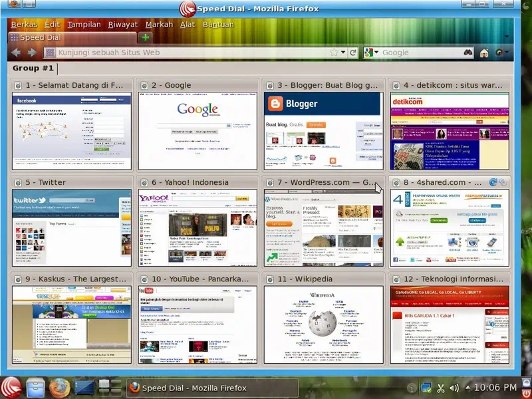
Task: Click the volume speaker tray icon
Action: (454, 388)
